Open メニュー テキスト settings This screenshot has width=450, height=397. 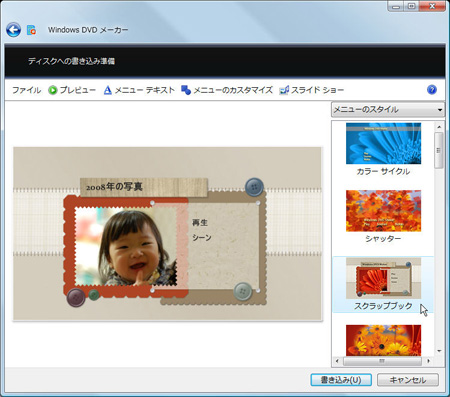(144, 90)
